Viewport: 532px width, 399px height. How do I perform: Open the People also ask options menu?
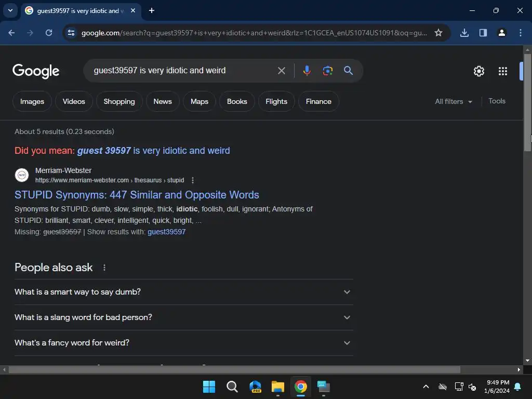click(104, 268)
